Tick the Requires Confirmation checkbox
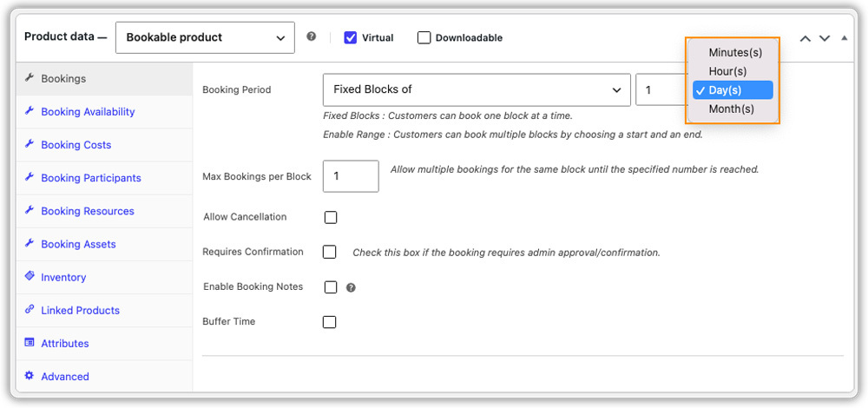Image resolution: width=868 pixels, height=408 pixels. pyautogui.click(x=329, y=252)
